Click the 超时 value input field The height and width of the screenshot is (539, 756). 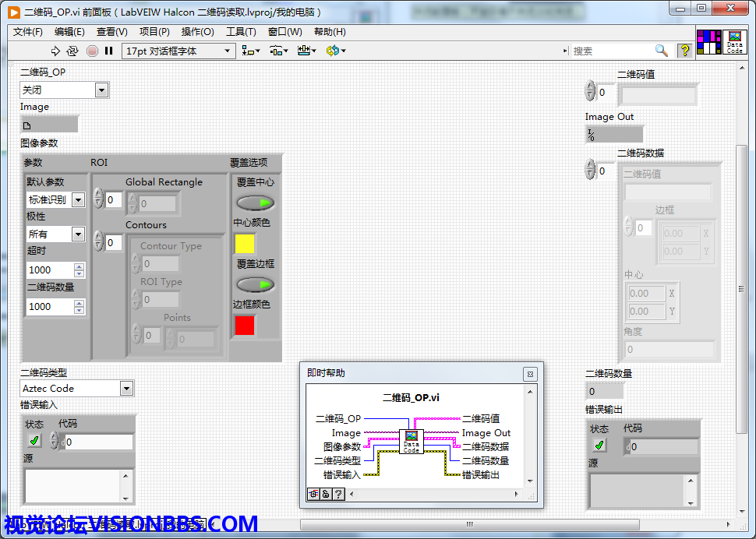click(49, 270)
